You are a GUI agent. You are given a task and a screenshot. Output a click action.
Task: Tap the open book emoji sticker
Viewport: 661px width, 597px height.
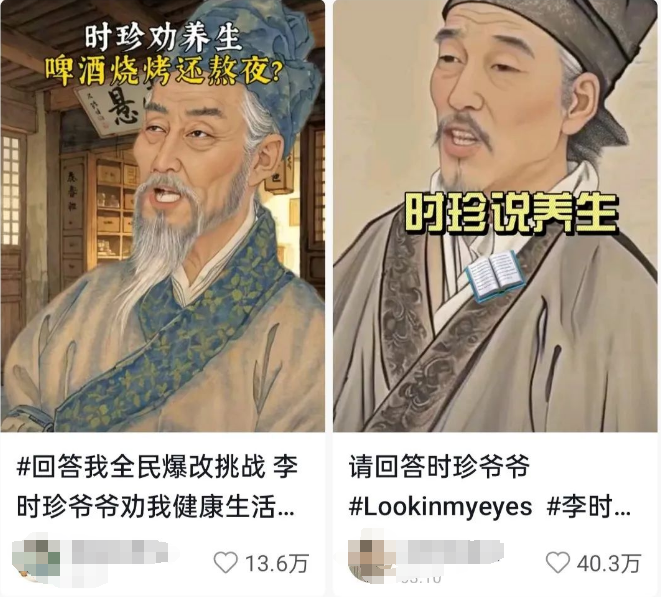(495, 276)
